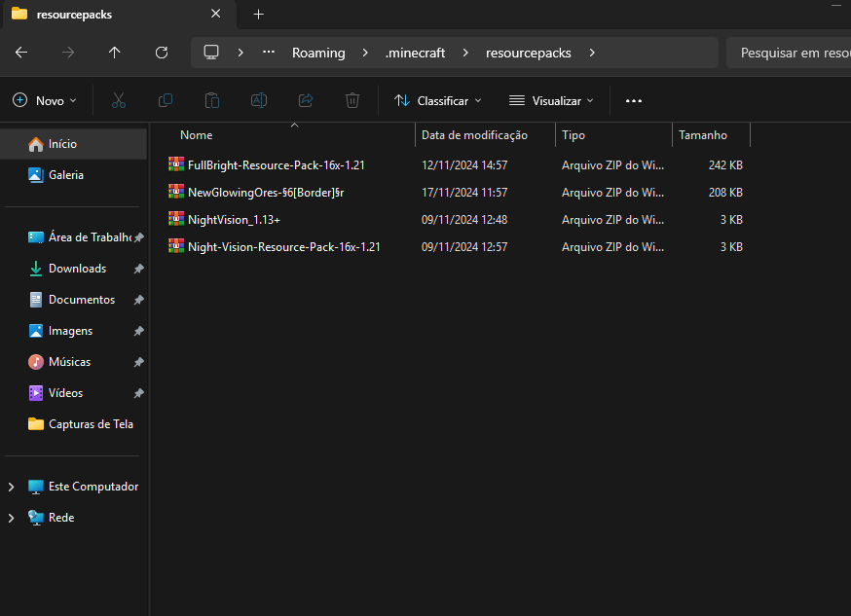Open Área de Trabalho in sidebar
The width and height of the screenshot is (851, 616).
point(74,237)
